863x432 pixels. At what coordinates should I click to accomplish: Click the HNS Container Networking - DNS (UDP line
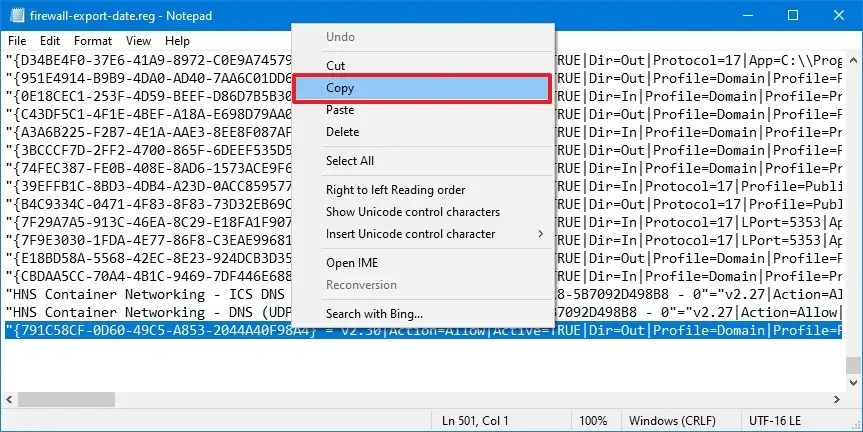[x=148, y=312]
